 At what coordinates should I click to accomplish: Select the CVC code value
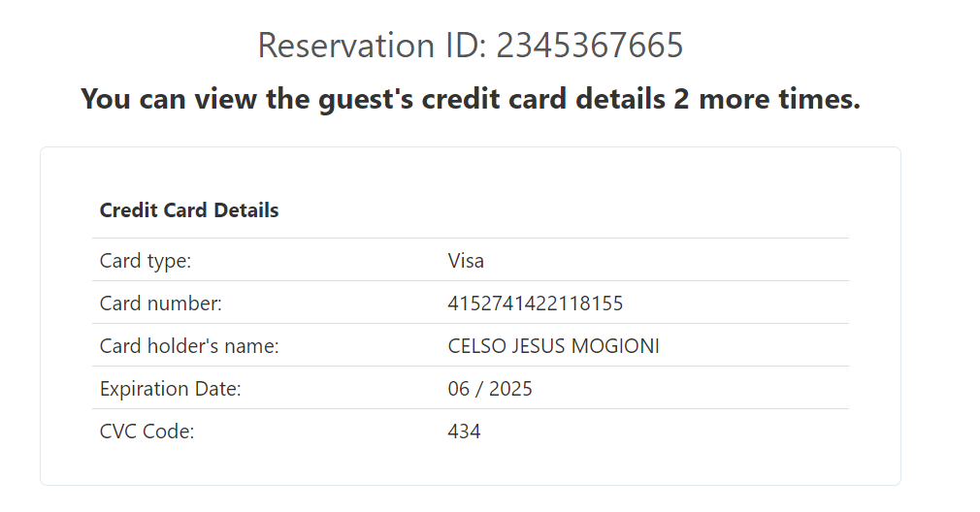464,432
